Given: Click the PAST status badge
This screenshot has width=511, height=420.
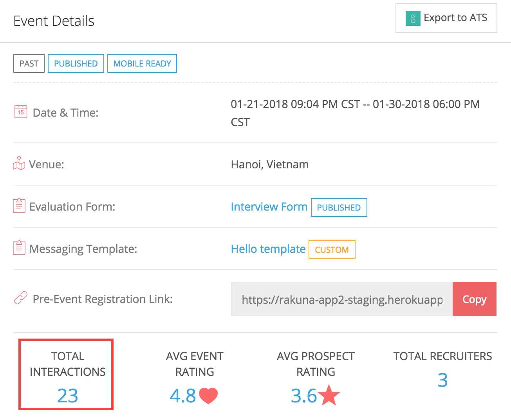Looking at the screenshot, I should (x=29, y=63).
